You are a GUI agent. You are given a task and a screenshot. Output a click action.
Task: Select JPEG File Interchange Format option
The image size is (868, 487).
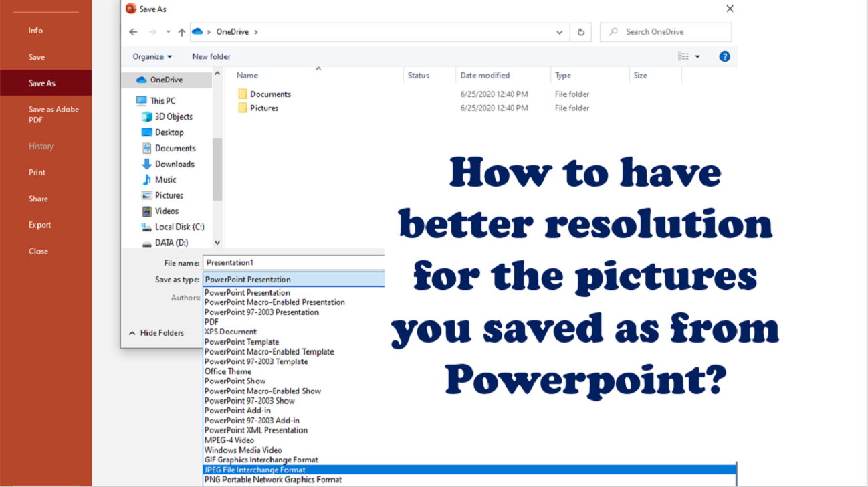(254, 470)
